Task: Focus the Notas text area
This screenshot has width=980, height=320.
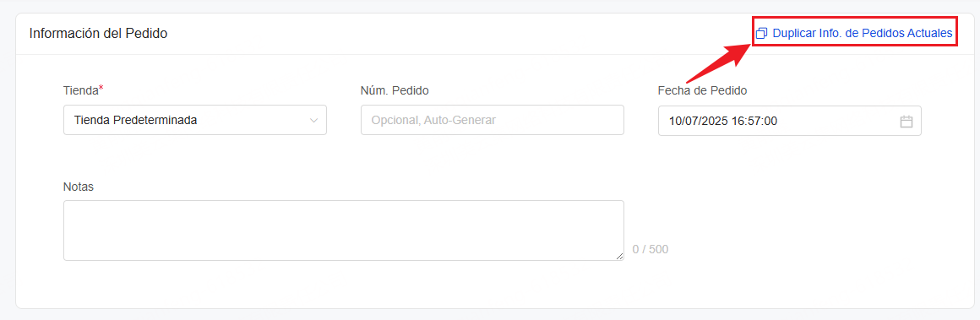Action: point(344,230)
